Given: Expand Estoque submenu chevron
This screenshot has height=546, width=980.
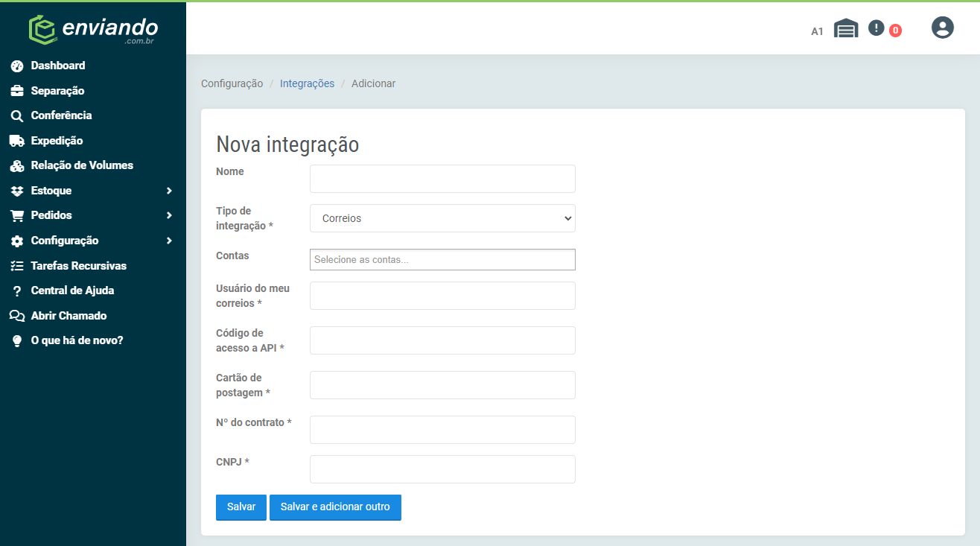Looking at the screenshot, I should [169, 191].
